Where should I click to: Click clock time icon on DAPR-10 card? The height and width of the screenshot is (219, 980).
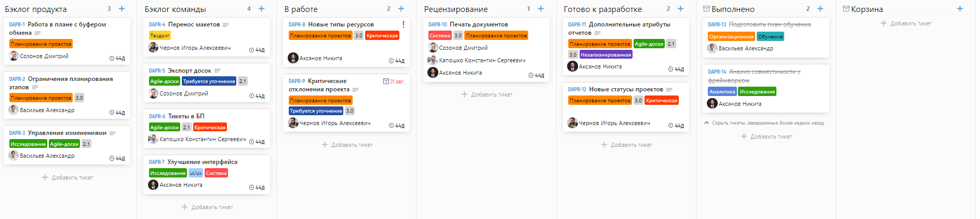[x=531, y=75]
